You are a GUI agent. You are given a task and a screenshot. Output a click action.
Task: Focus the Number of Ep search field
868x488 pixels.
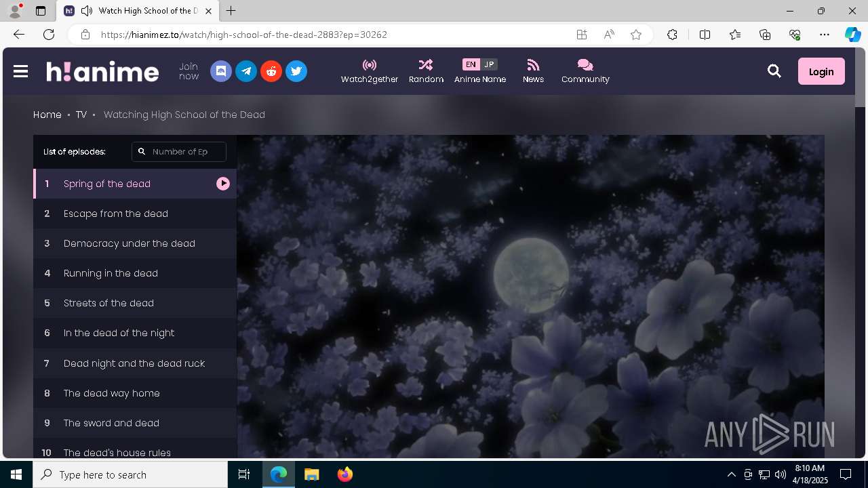point(179,152)
